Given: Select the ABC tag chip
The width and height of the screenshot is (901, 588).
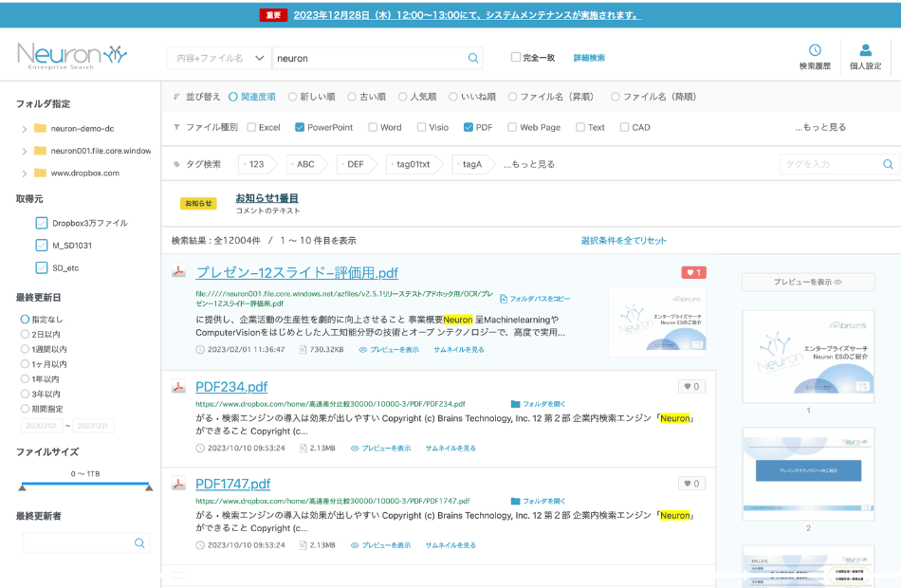Looking at the screenshot, I should pyautogui.click(x=305, y=164).
